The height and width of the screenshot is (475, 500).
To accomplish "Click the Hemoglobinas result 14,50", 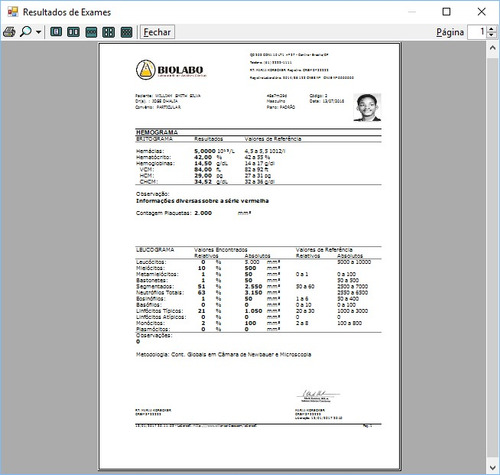I will pos(203,163).
